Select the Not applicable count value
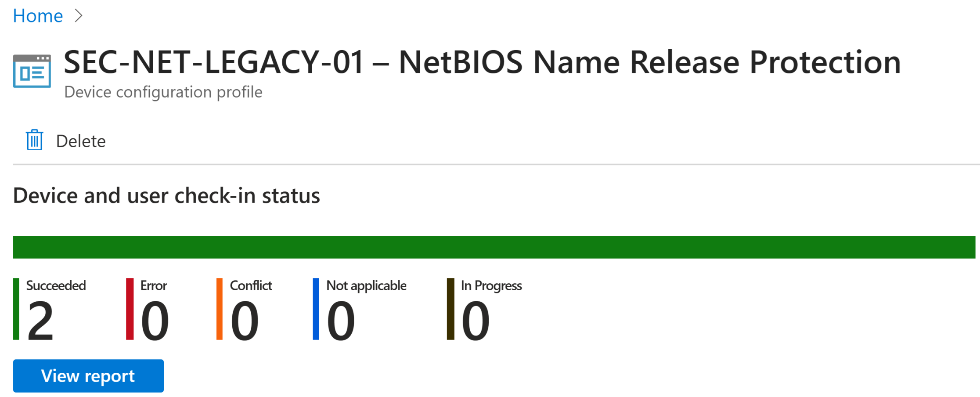 click(341, 321)
